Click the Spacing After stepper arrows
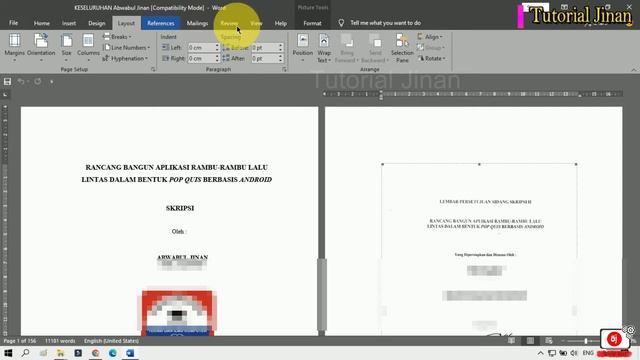This screenshot has width=640, height=360. [x=280, y=58]
